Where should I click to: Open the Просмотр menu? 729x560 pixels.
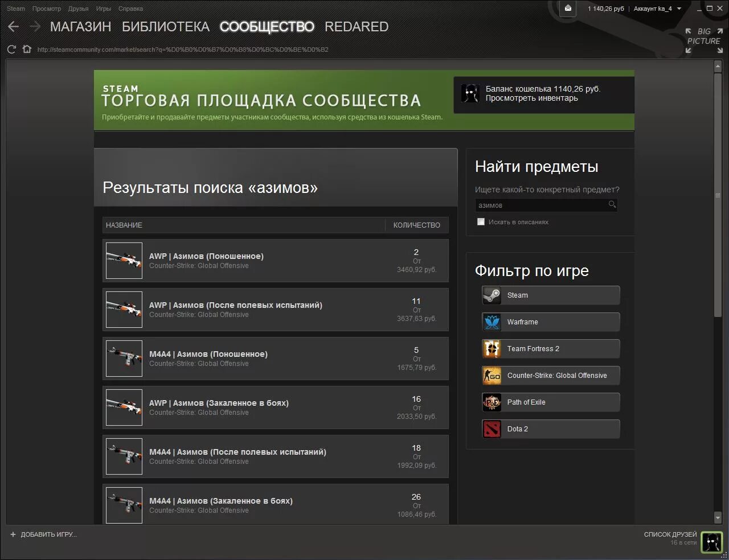[47, 9]
